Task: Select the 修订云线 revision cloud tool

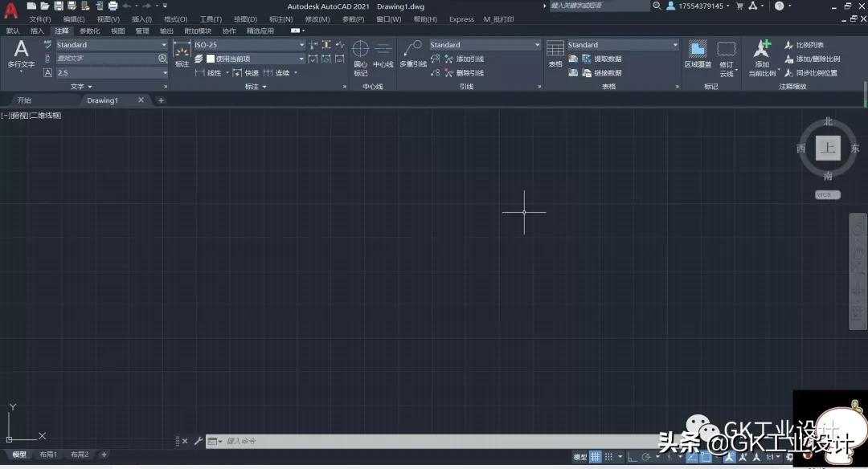Action: click(727, 58)
